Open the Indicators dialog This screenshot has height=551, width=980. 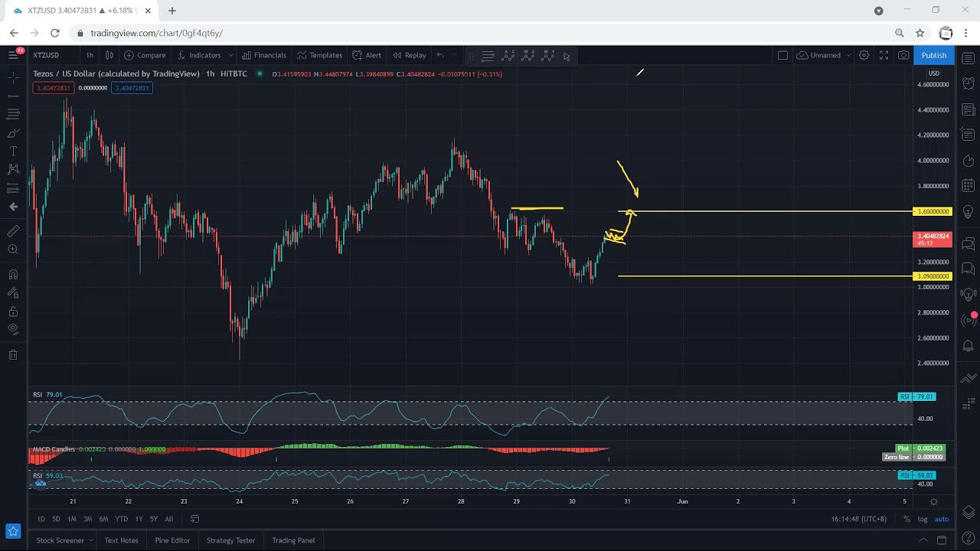coord(198,55)
